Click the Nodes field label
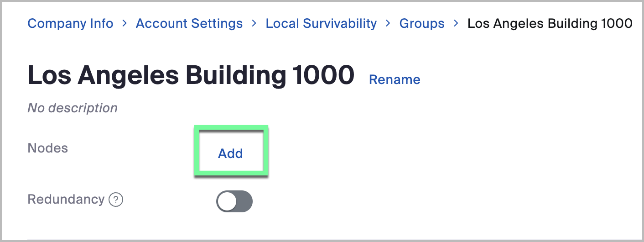Screen dimensions: 644x242 48,148
